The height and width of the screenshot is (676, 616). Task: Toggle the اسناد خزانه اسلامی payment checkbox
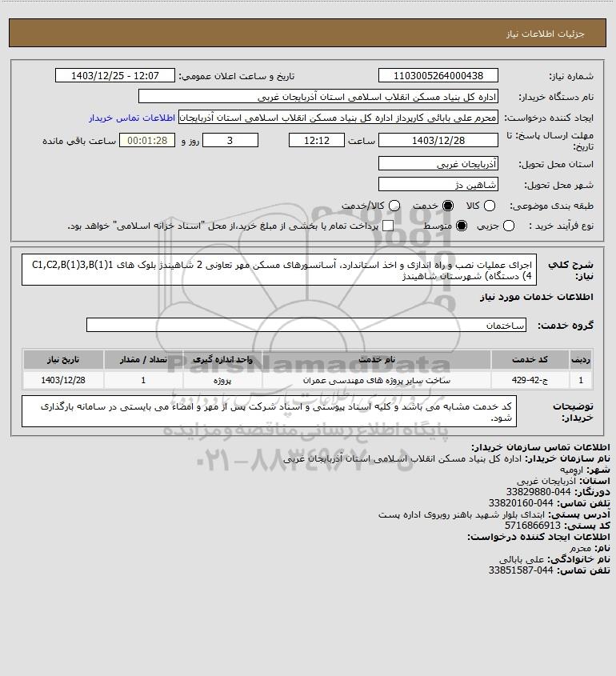pyautogui.click(x=388, y=226)
